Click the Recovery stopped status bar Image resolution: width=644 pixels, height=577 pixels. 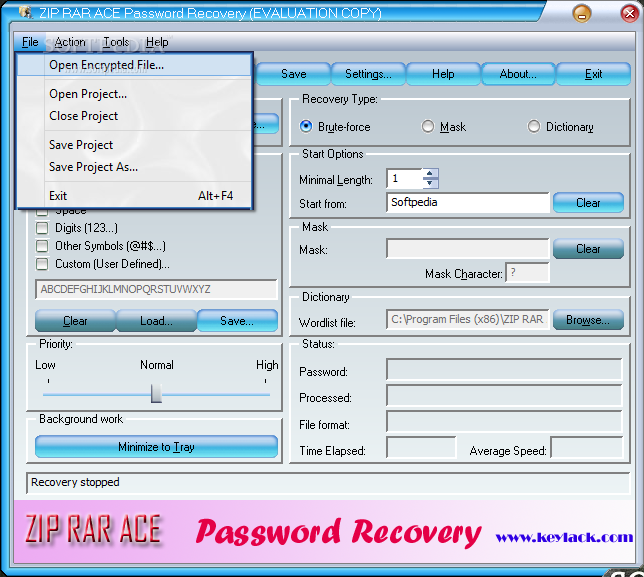pyautogui.click(x=328, y=483)
